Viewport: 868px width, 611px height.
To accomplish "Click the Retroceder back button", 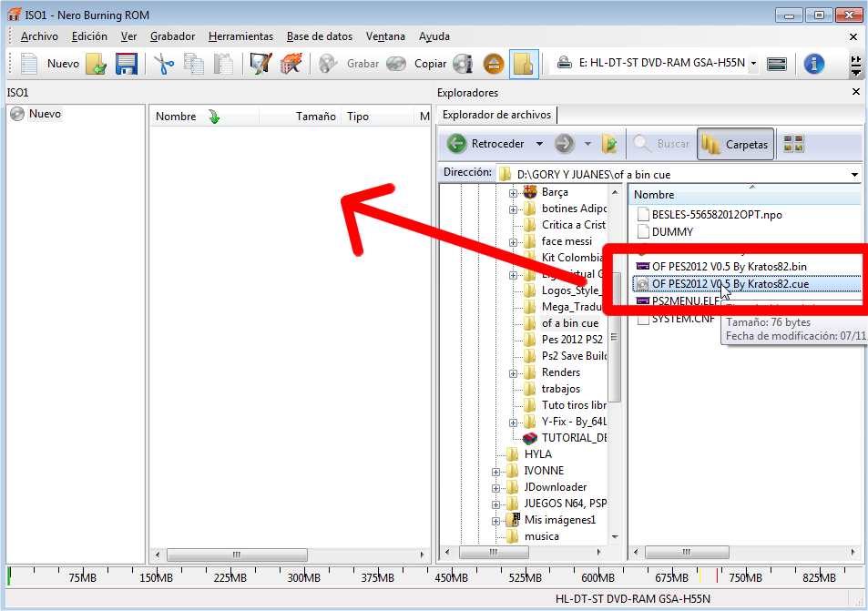I will click(x=485, y=144).
